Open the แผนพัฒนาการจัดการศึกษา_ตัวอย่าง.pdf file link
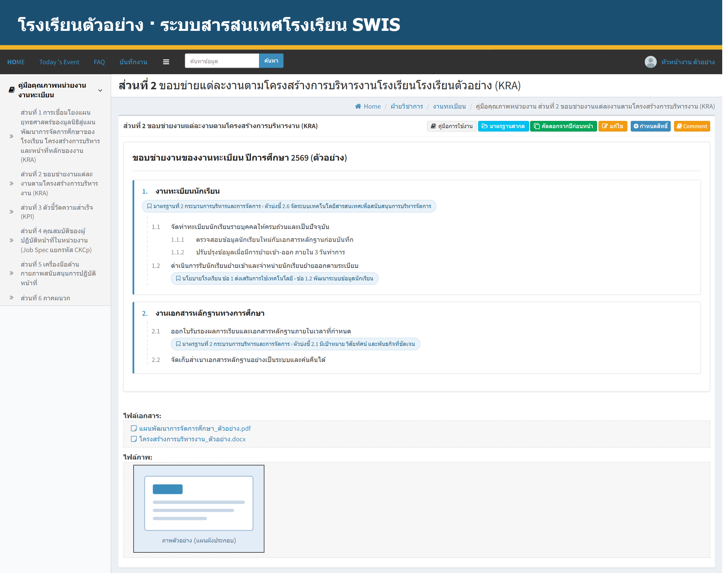Viewport: 728px width, 573px height. [x=195, y=428]
